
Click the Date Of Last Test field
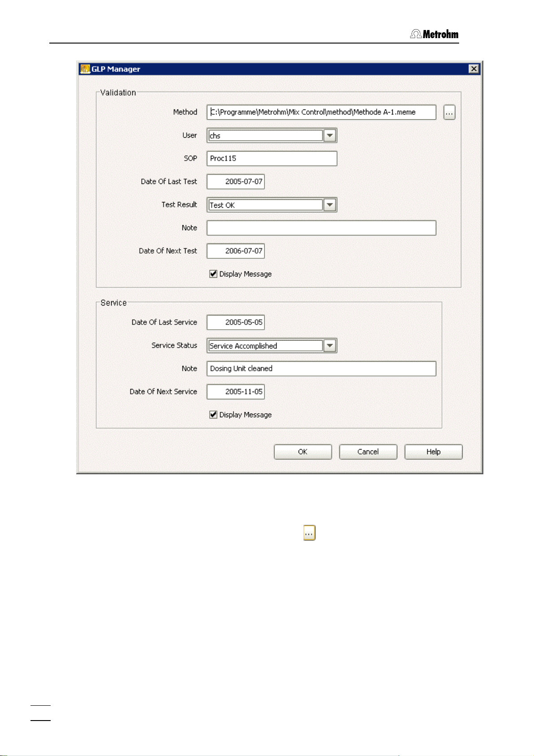tap(235, 182)
